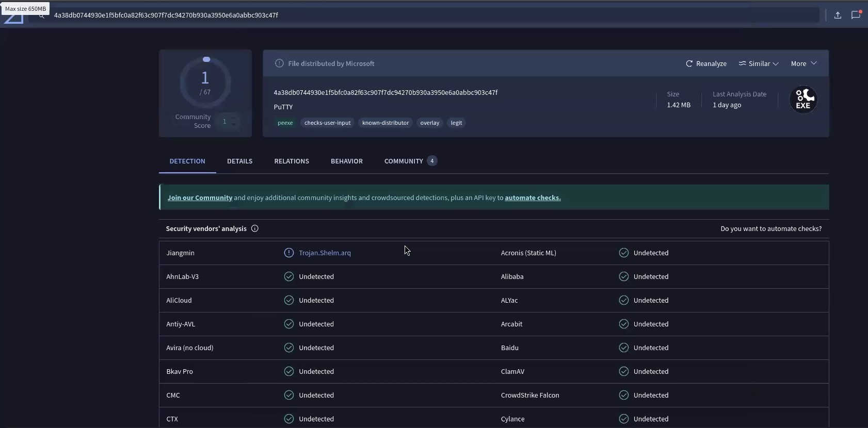This screenshot has height=428, width=868.
Task: Click the Avira (no cloud) vendor name
Action: click(x=190, y=348)
